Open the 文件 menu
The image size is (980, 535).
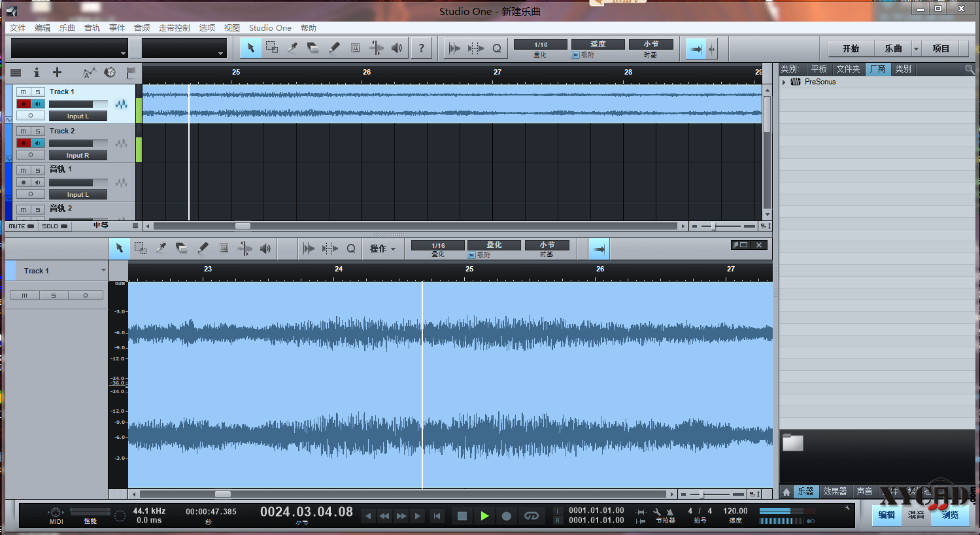pyautogui.click(x=18, y=28)
